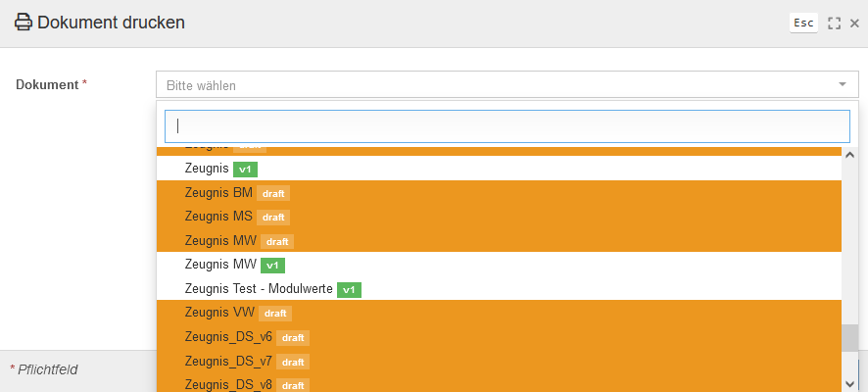
Task: Select 'Zeugnis MW' draft entry
Action: point(499,241)
